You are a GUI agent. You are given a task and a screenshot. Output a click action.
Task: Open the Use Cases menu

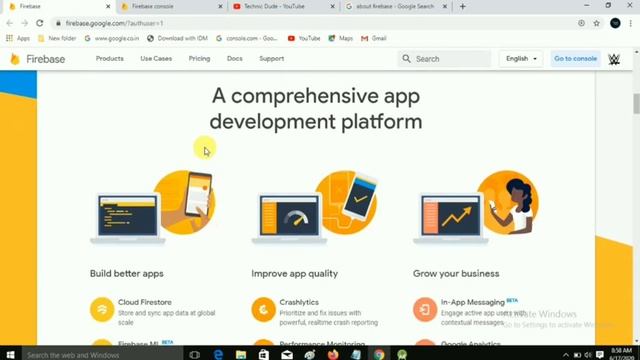coord(156,58)
